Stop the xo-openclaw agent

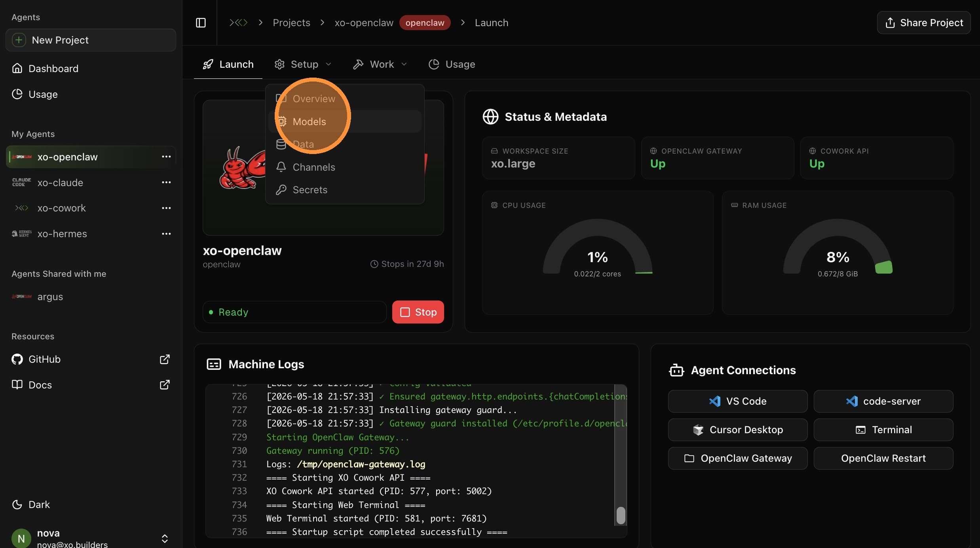point(418,312)
